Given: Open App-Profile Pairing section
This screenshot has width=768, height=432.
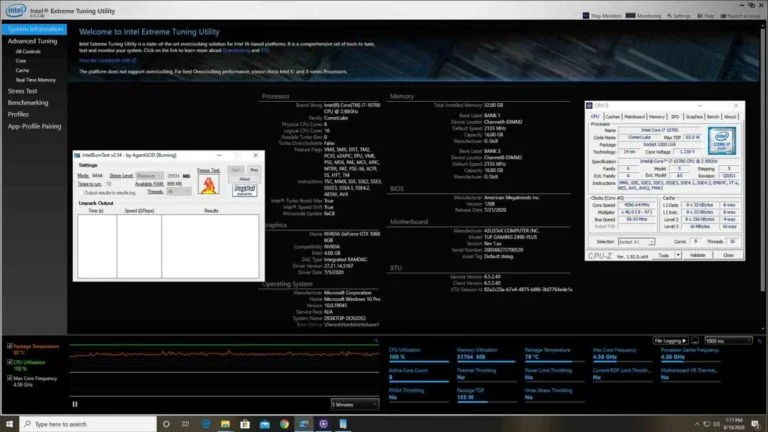Looking at the screenshot, I should click(34, 126).
